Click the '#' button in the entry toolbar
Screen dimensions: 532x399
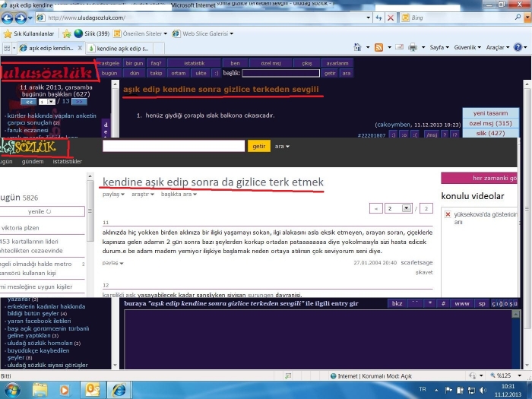pyautogui.click(x=443, y=304)
